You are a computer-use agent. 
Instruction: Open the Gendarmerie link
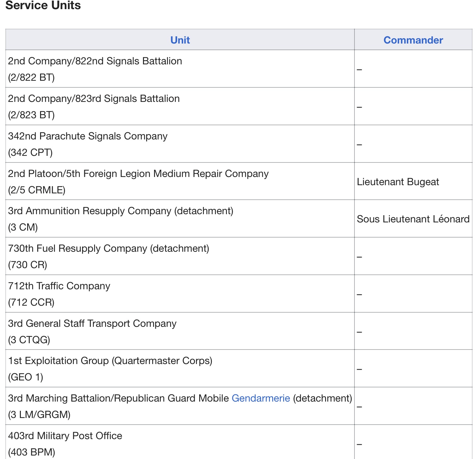click(261, 398)
